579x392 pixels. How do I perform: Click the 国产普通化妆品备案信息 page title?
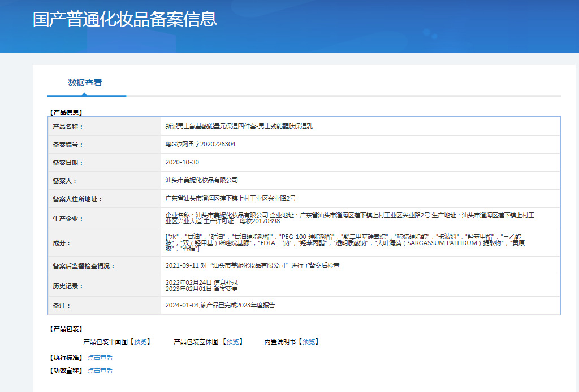coord(125,19)
